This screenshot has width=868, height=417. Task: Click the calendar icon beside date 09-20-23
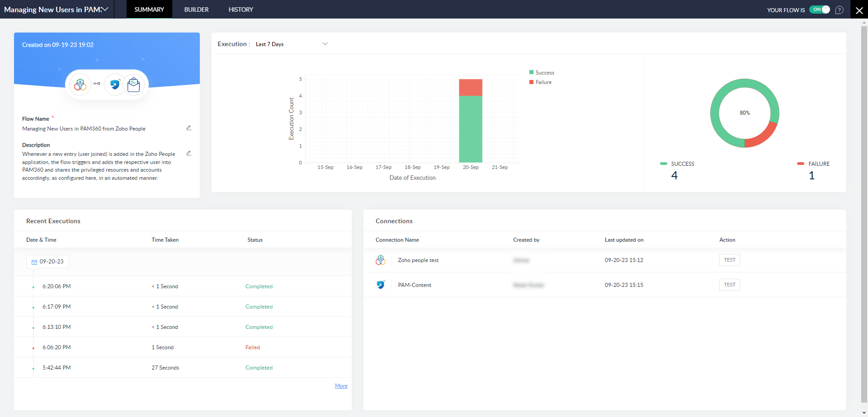34,261
